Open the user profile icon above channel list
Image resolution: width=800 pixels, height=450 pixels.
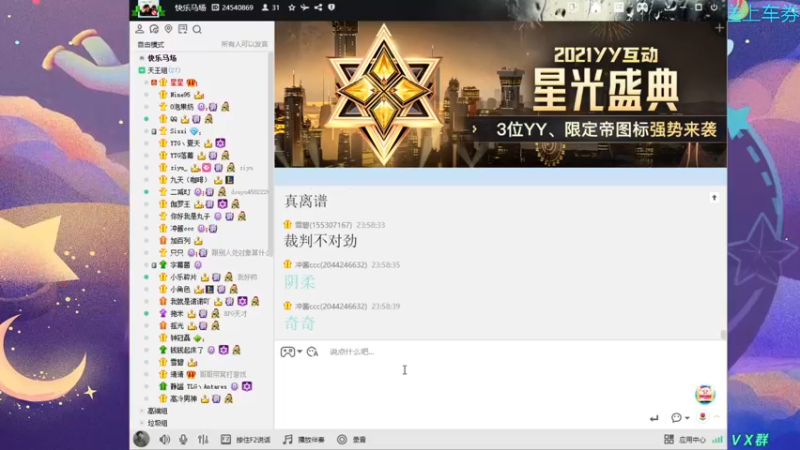(x=139, y=29)
